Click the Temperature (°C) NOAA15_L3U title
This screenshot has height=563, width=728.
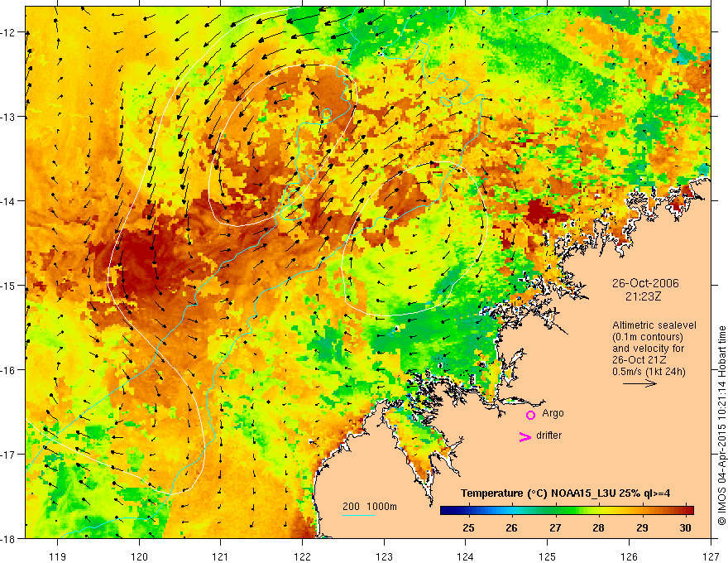[565, 493]
